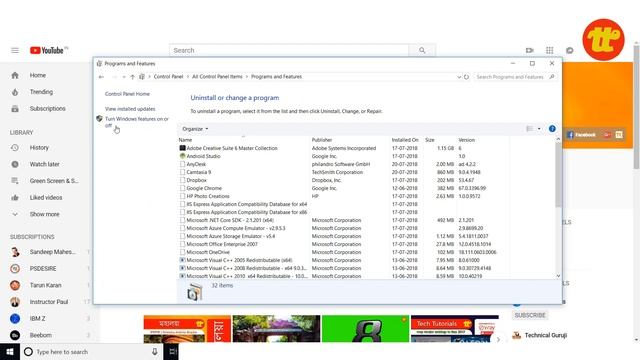Screen dimensions: 640x360
Task: Click Programs and Features breadcrumb
Action: pyautogui.click(x=276, y=77)
